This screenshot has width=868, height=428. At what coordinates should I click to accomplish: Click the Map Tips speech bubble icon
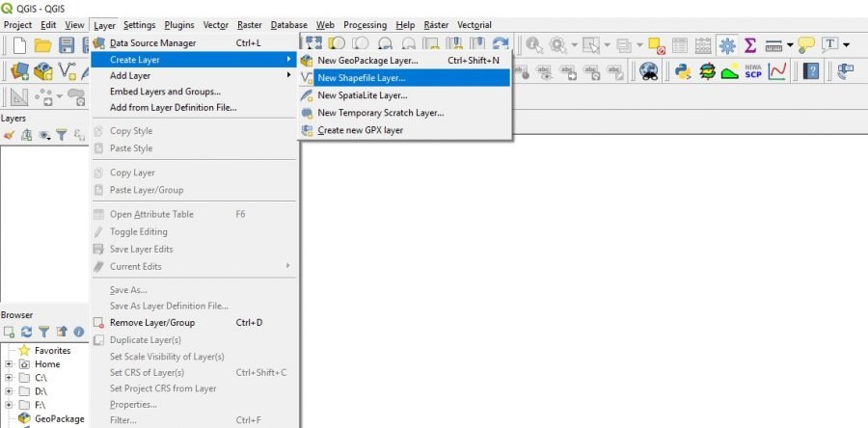click(806, 44)
